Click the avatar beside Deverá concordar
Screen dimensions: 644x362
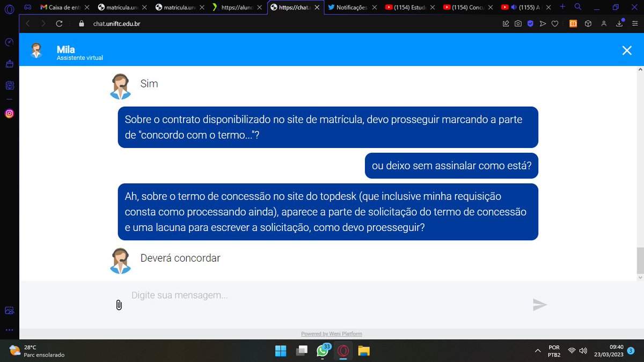coord(121,260)
